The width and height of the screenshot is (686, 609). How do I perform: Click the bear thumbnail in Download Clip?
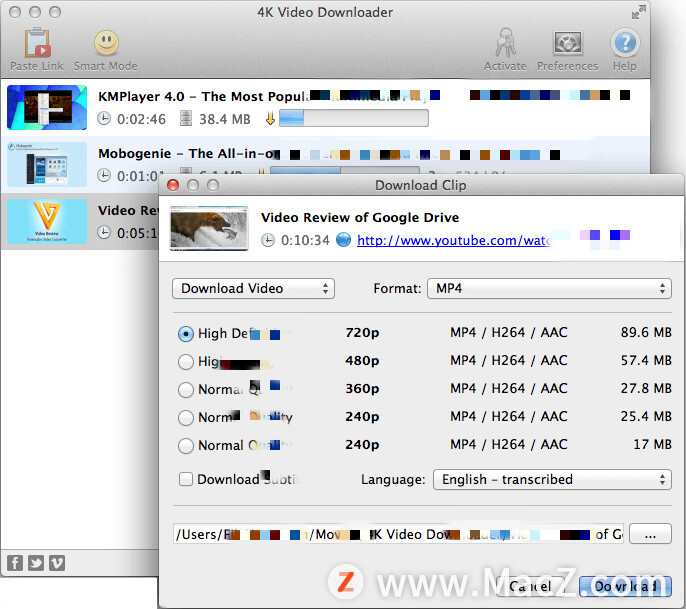click(209, 228)
